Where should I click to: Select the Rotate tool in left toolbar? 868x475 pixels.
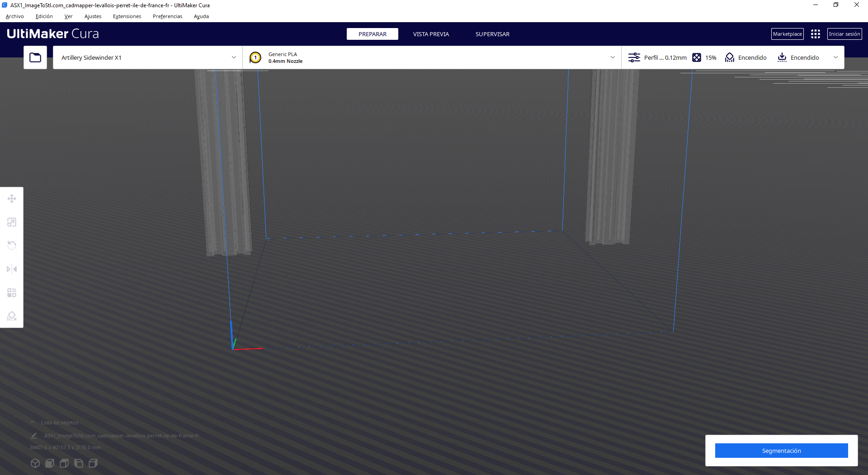[12, 246]
